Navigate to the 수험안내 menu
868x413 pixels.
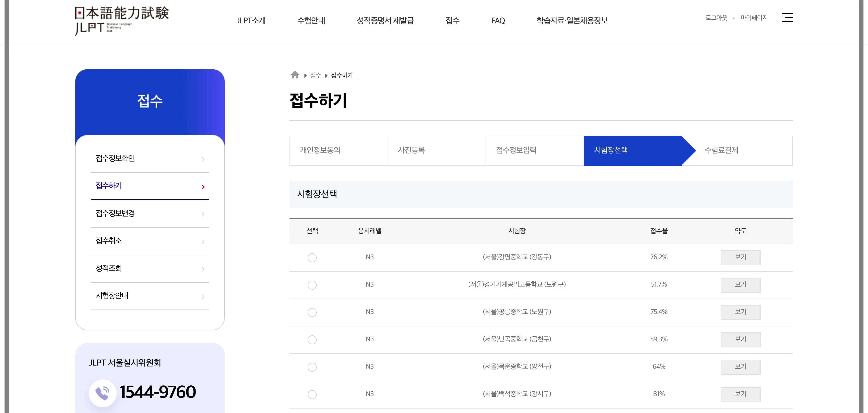[x=311, y=21]
